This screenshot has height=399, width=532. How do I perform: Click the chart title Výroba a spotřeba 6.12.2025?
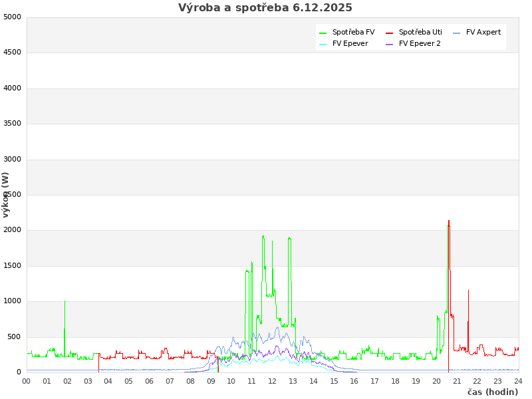point(265,8)
